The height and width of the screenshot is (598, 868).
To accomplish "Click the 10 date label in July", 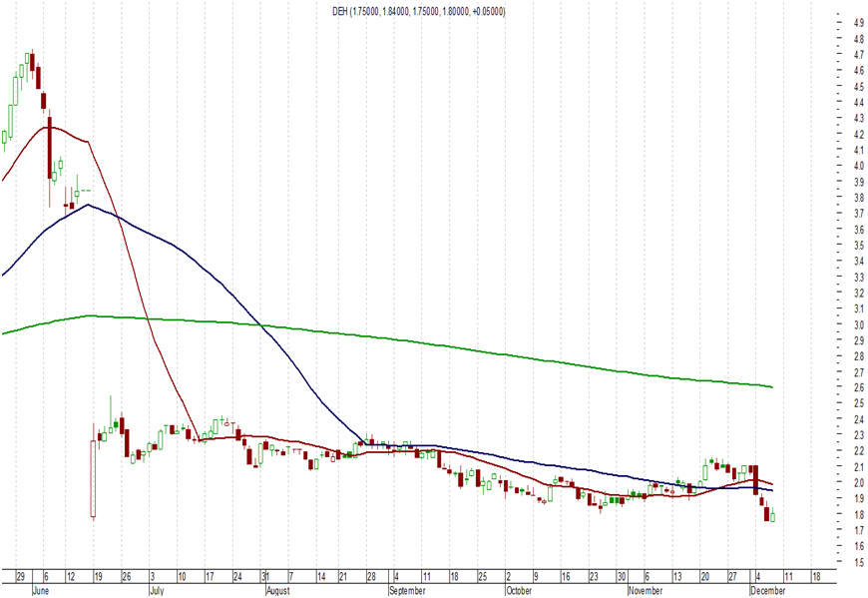I will [x=183, y=577].
